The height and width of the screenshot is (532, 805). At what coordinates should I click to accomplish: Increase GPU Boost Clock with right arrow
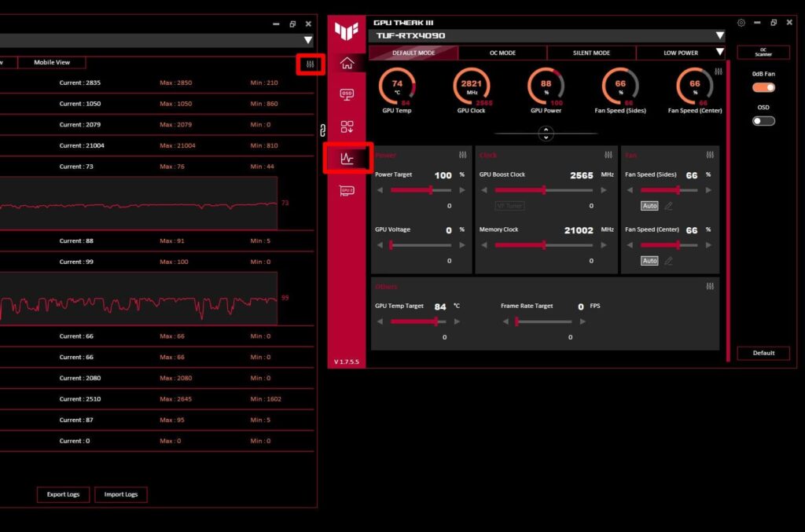(x=604, y=190)
